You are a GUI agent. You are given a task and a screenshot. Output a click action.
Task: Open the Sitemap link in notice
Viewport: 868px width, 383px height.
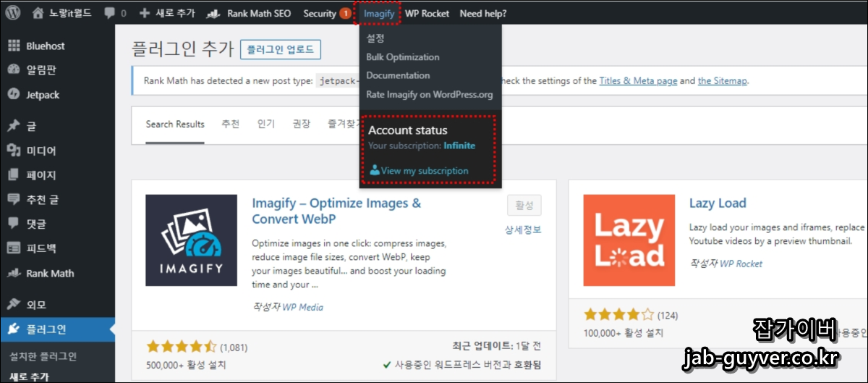pyautogui.click(x=722, y=81)
